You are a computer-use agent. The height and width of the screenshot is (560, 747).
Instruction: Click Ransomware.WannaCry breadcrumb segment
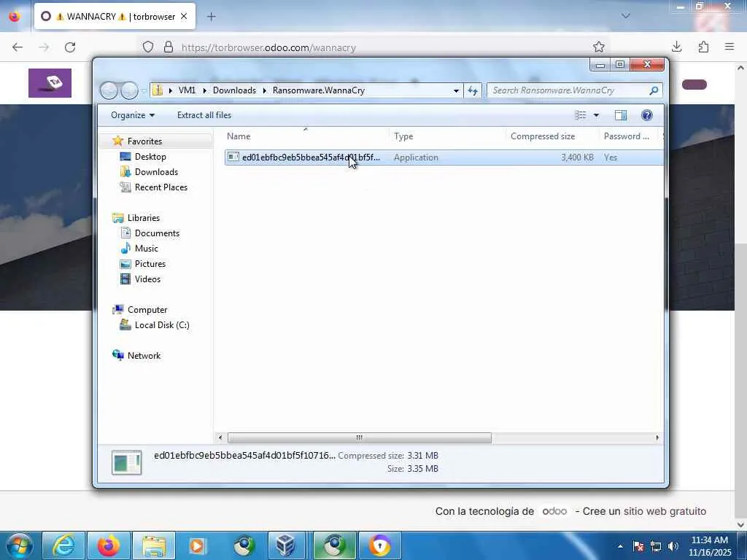click(318, 90)
